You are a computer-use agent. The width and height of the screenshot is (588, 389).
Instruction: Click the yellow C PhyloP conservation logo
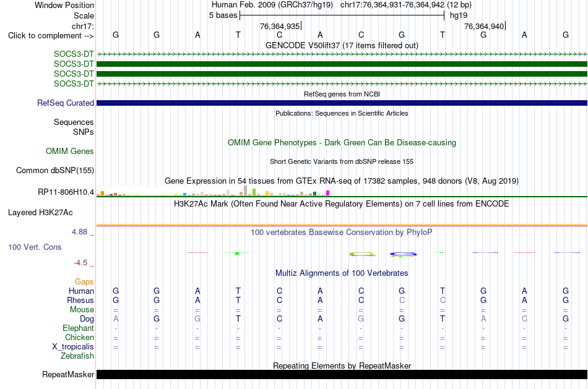(x=362, y=254)
